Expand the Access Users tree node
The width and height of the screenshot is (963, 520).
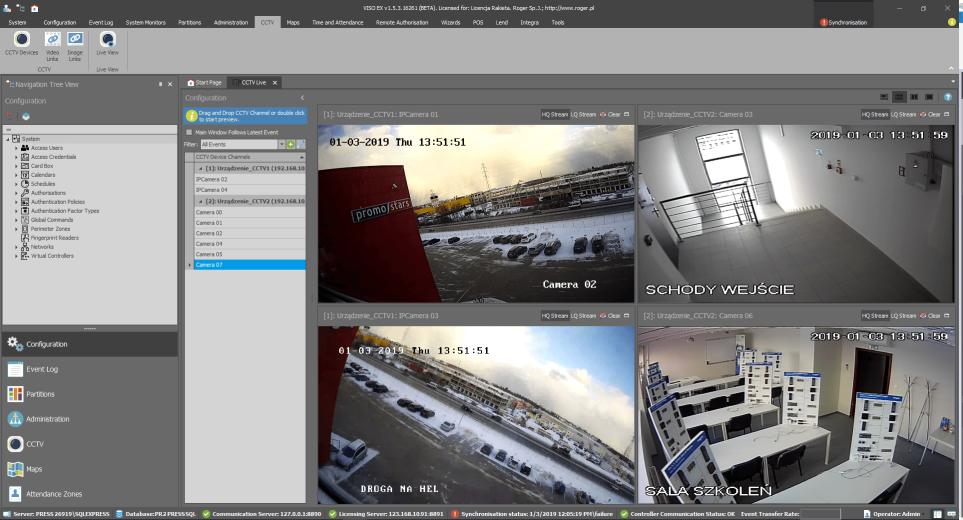point(16,147)
